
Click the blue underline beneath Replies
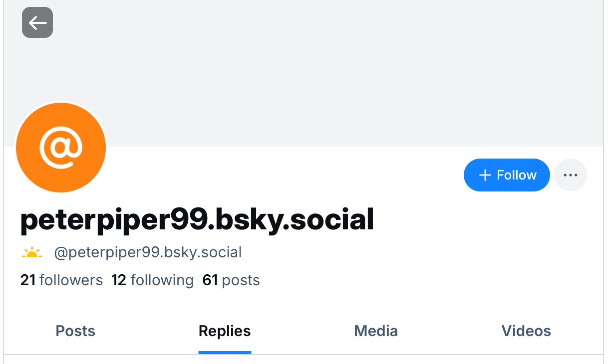pos(225,352)
